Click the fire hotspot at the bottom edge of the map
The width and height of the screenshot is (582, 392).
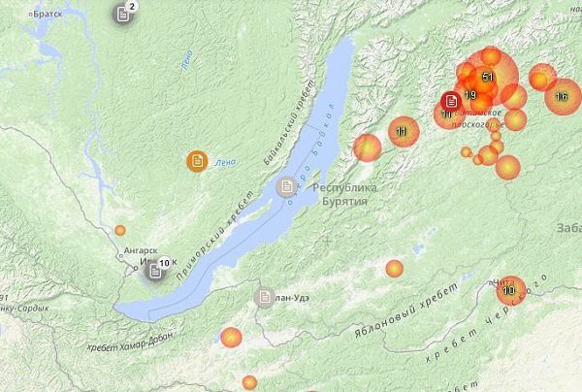point(249,382)
